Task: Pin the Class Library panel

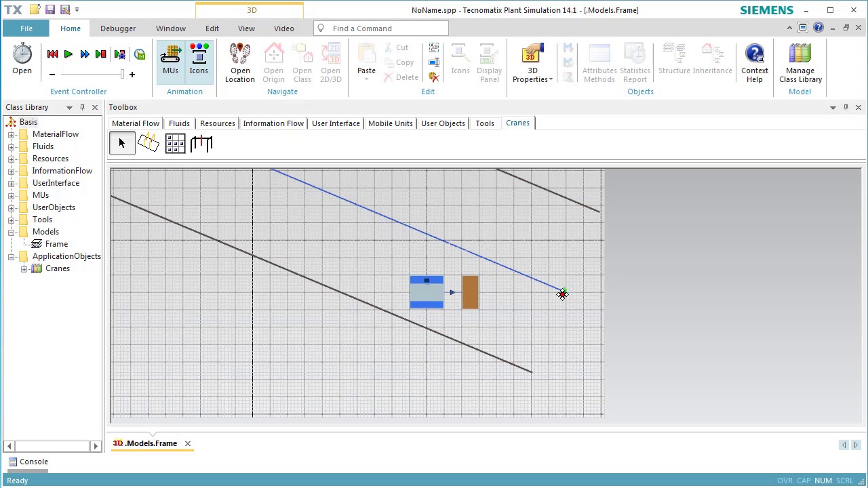Action: 82,107
